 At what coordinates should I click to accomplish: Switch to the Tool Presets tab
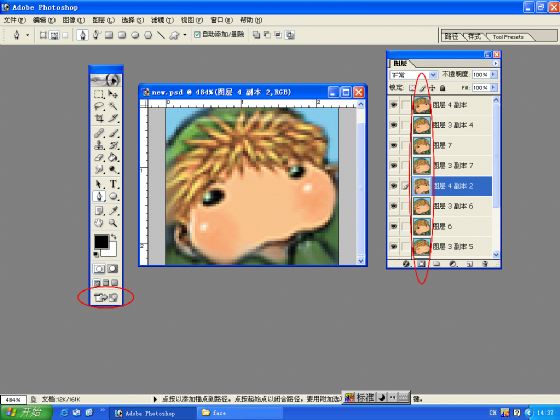coord(508,37)
